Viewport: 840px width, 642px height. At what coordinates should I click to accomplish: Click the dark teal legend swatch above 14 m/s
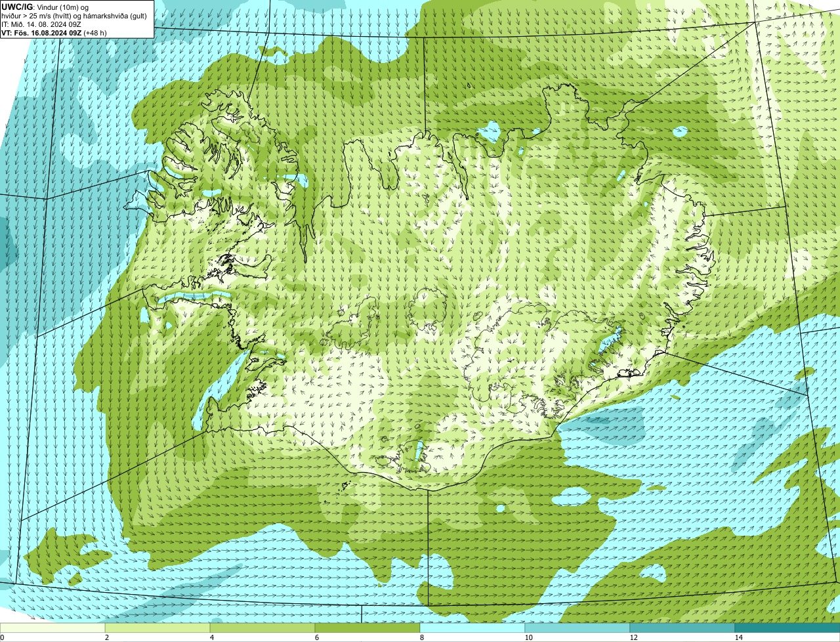pyautogui.click(x=787, y=628)
